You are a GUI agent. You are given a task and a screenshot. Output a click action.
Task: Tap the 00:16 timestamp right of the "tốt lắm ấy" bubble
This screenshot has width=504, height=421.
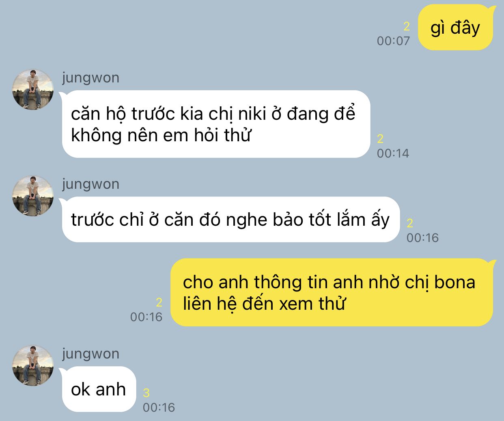click(x=423, y=237)
